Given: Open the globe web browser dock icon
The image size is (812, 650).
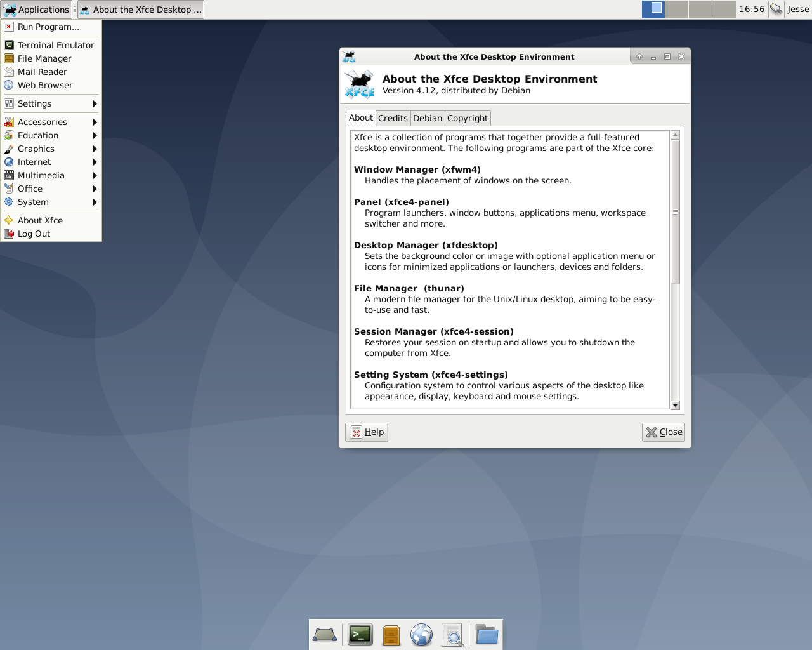Looking at the screenshot, I should tap(421, 635).
